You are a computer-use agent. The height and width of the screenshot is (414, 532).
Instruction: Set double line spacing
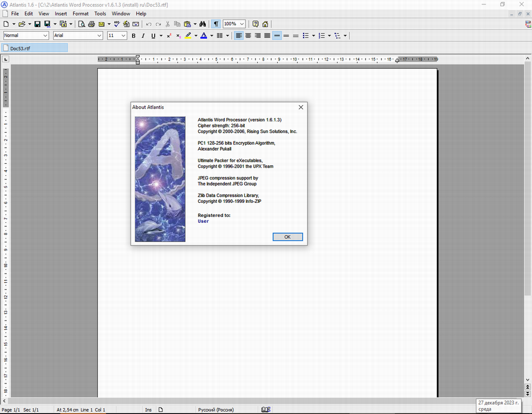pyautogui.click(x=296, y=36)
